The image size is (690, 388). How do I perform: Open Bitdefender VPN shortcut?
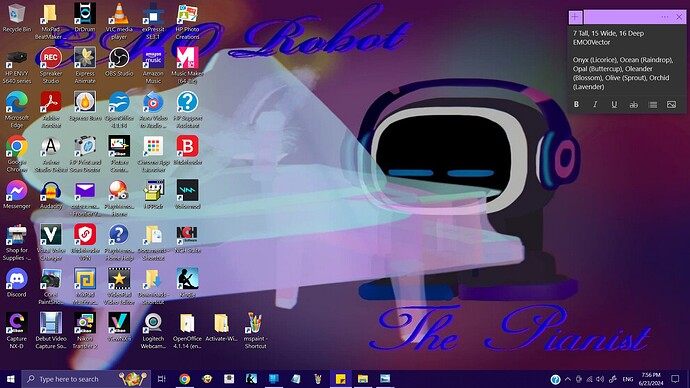click(85, 242)
